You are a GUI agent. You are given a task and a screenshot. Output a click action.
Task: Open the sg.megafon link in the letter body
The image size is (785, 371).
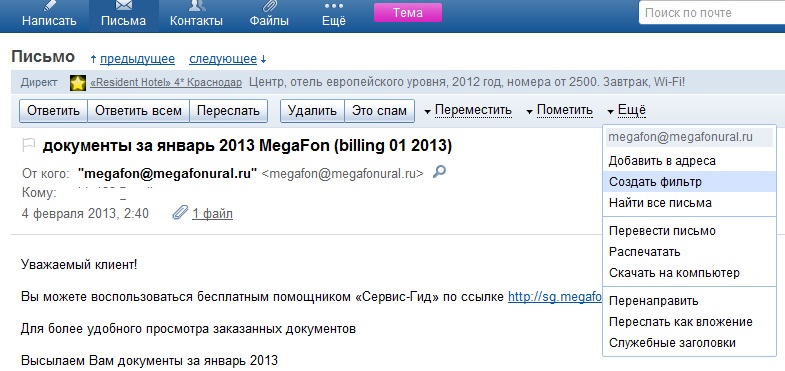(555, 297)
